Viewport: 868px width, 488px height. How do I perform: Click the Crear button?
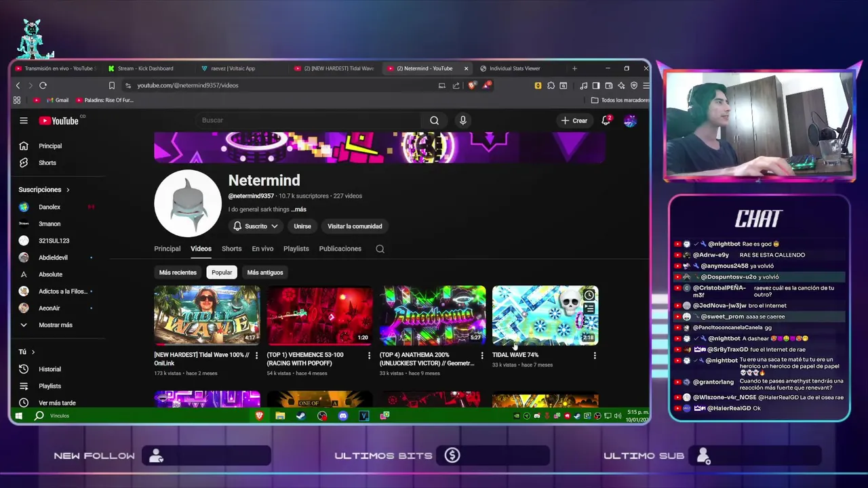tap(574, 121)
